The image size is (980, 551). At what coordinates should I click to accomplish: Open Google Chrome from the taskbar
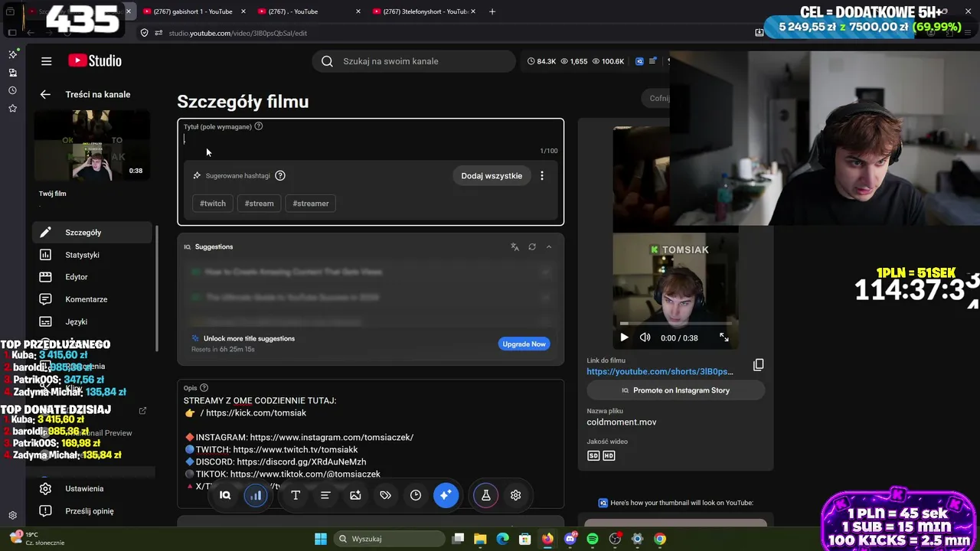click(x=660, y=539)
